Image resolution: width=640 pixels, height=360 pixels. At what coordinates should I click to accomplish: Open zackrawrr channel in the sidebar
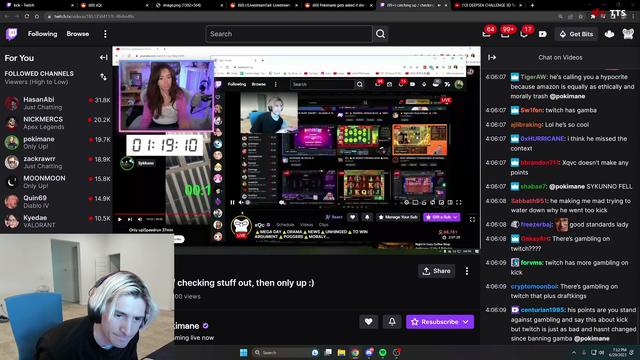point(57,162)
